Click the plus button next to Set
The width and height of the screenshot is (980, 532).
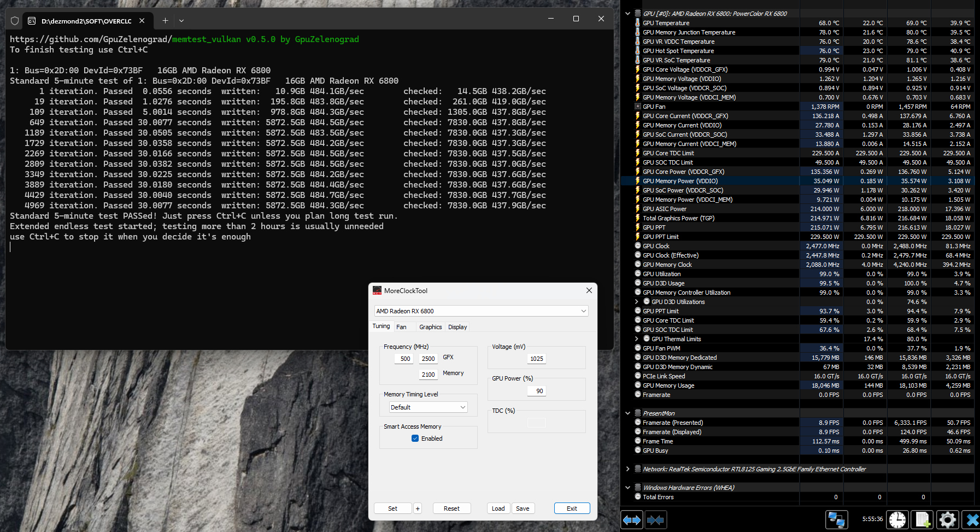click(418, 508)
